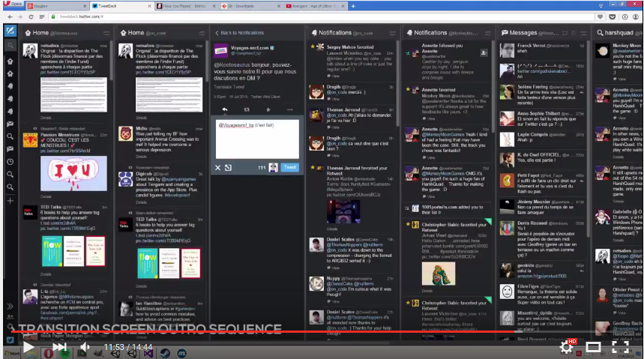644x359 pixels.
Task: Click bell icon in Notifications @on_code header
Action: [x=314, y=33]
